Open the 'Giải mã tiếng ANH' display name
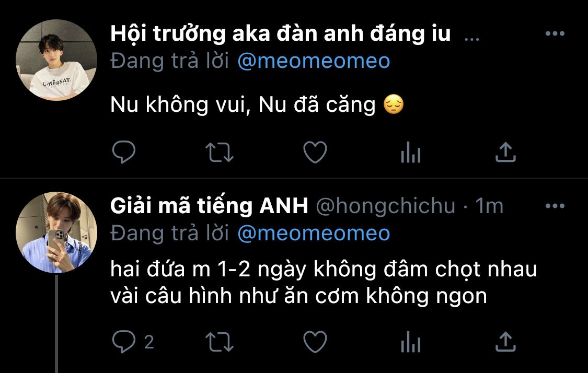The width and height of the screenshot is (588, 373). pyautogui.click(x=209, y=206)
